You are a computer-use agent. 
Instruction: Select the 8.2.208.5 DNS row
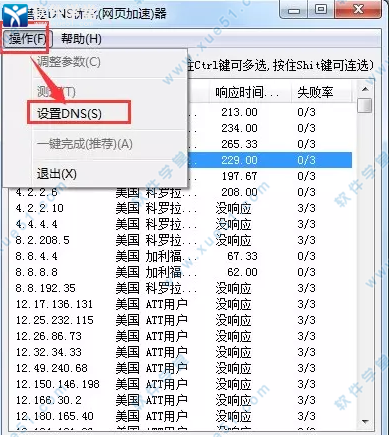pos(180,240)
